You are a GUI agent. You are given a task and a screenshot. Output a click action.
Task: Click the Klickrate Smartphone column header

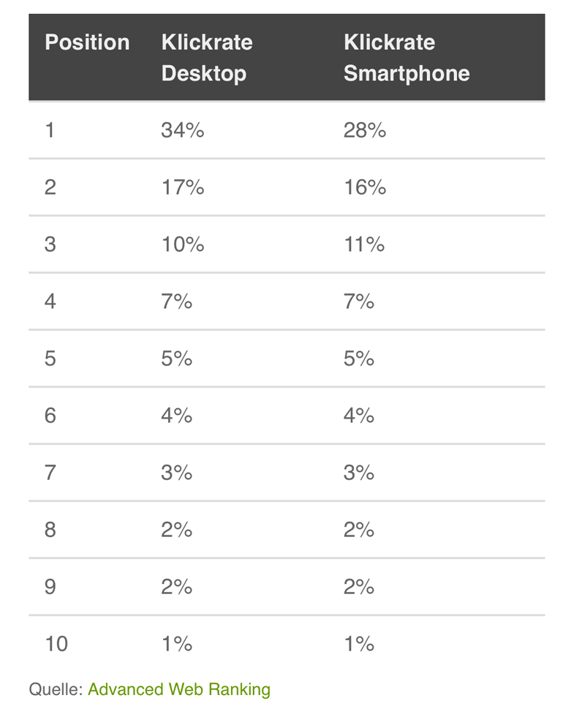tap(407, 58)
